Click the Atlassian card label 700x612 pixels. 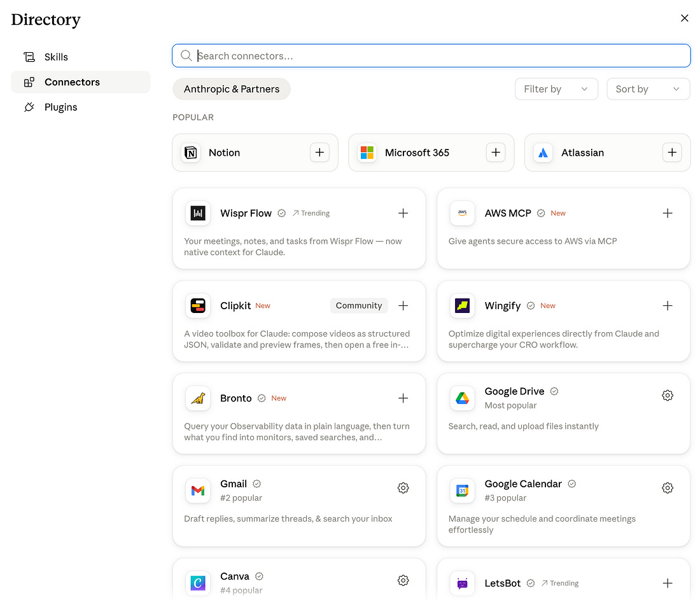point(582,153)
